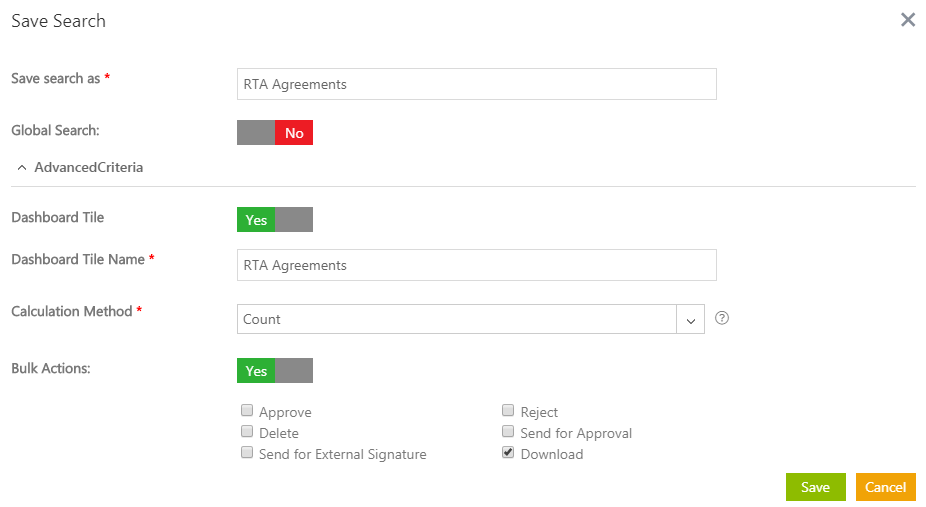Image resolution: width=926 pixels, height=507 pixels.
Task: Toggle the Global Search switch
Action: [x=275, y=133]
